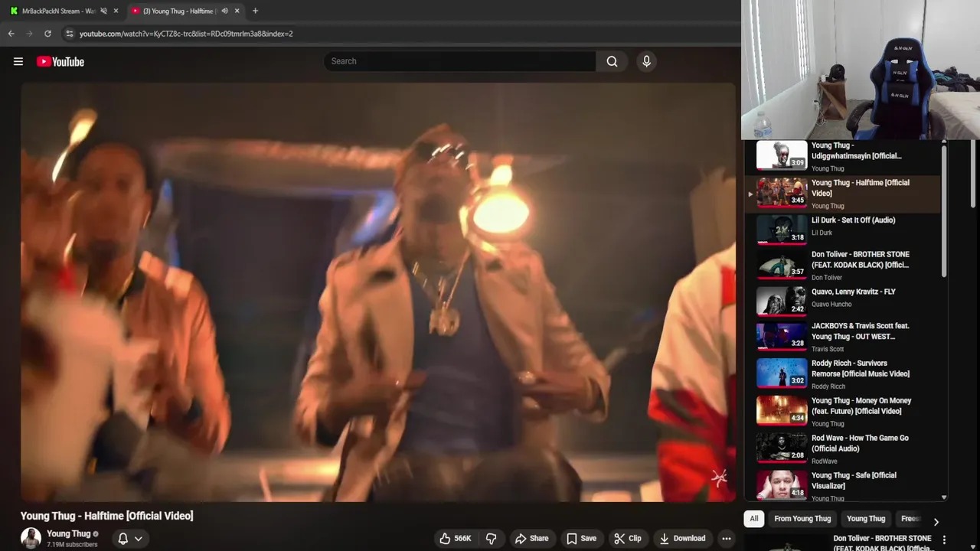Go forward with browser forward arrow

tap(29, 34)
